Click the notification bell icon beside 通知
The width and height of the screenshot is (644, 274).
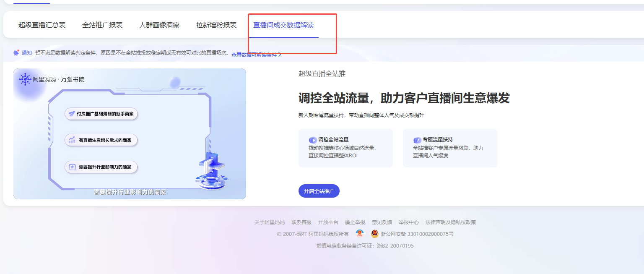16,53
